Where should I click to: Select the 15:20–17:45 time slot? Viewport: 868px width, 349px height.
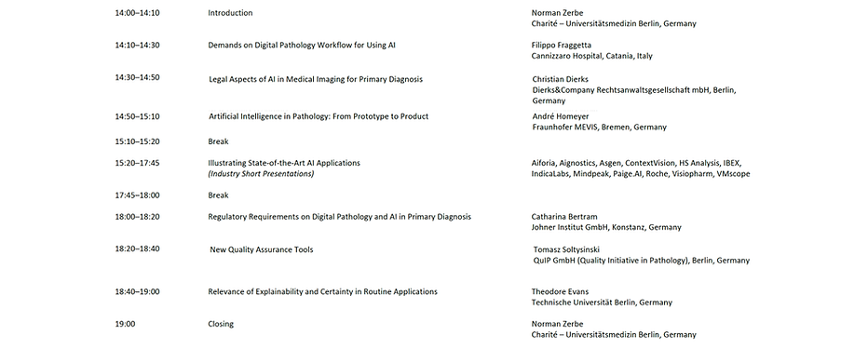click(137, 163)
